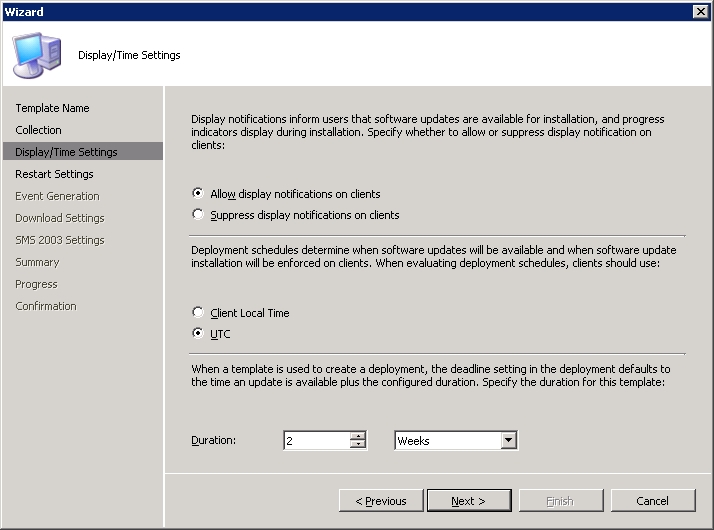Viewport: 714px width, 530px height.
Task: Go to the Collection step
Action: pos(38,130)
